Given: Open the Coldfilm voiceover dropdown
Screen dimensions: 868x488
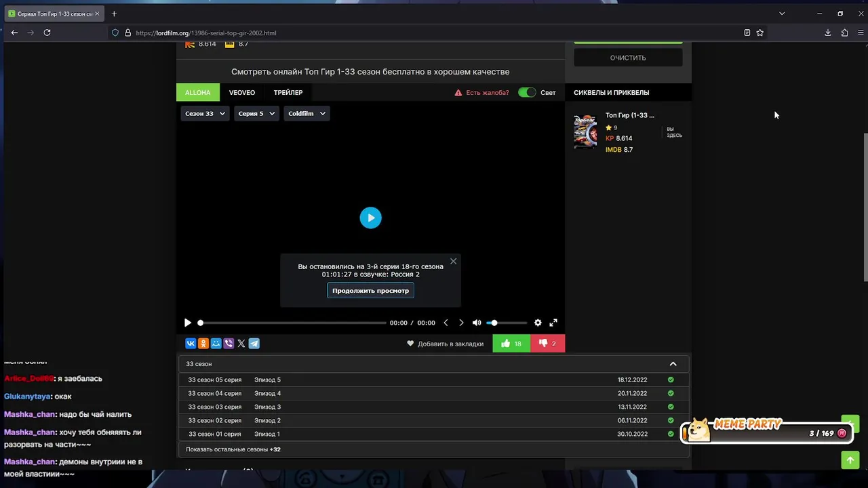Looking at the screenshot, I should (x=307, y=114).
